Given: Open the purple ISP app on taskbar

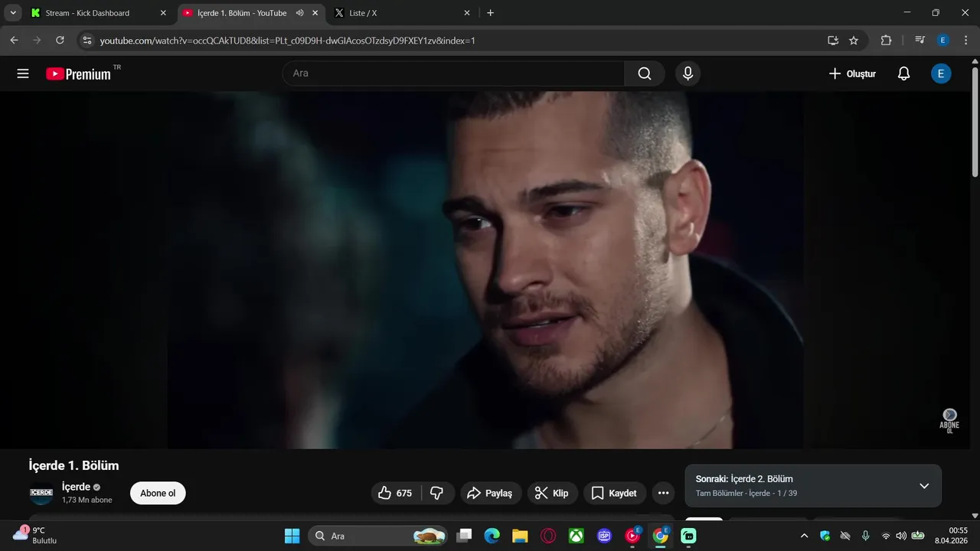Looking at the screenshot, I should tap(604, 536).
